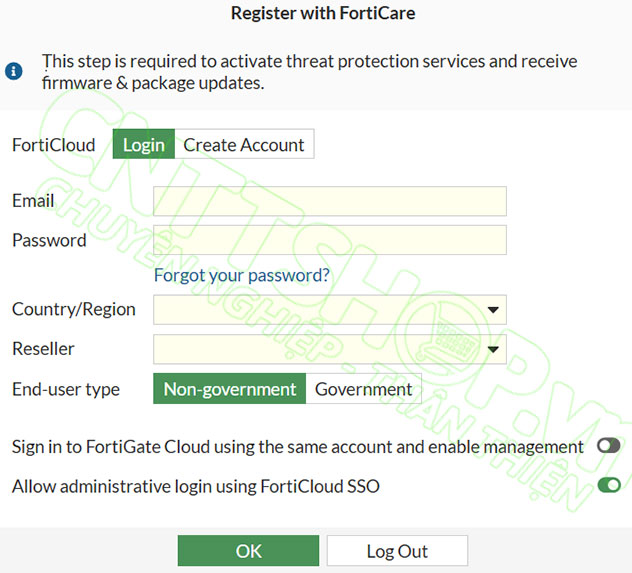Click the blue info icon
The width and height of the screenshot is (632, 573).
tap(14, 71)
